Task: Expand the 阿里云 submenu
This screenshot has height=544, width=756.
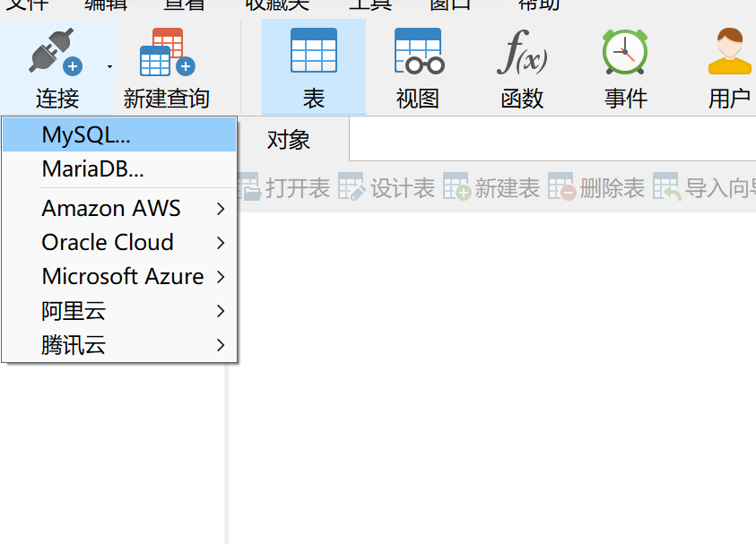Action: click(119, 311)
